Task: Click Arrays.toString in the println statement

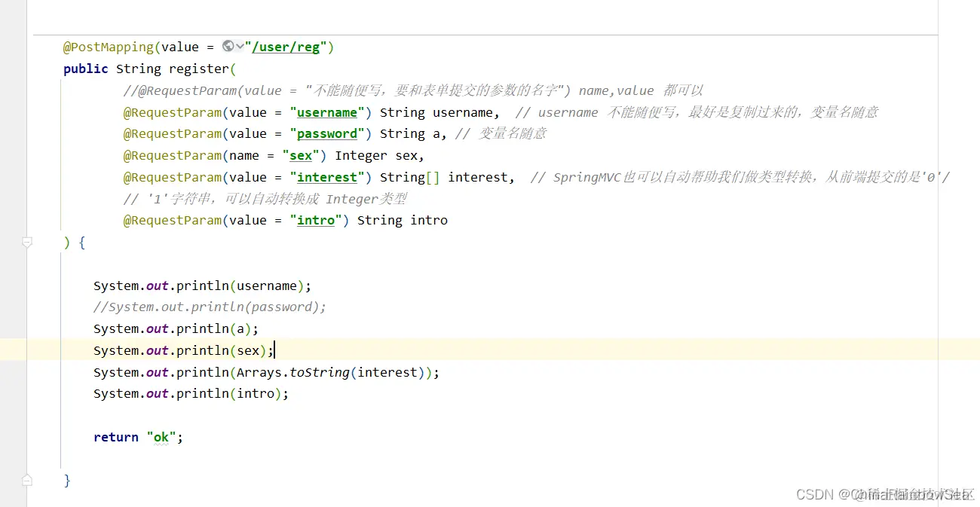Action: tap(293, 372)
